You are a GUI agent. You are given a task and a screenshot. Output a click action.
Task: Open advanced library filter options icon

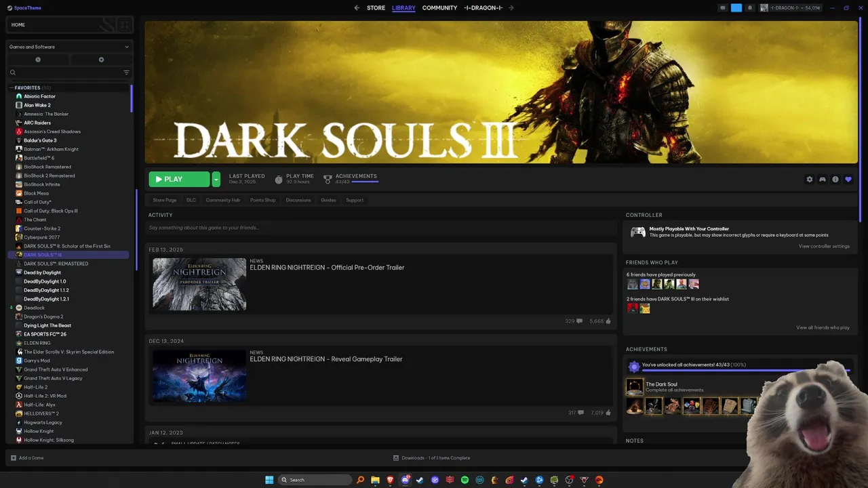[x=126, y=73]
